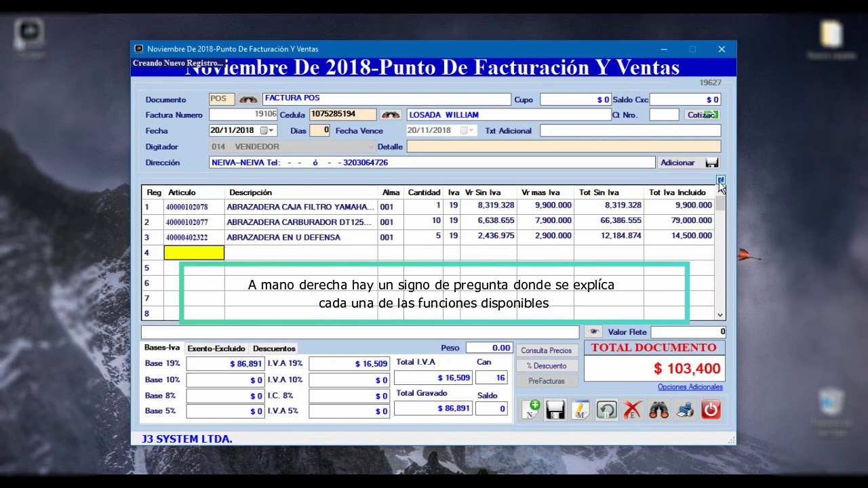Click the customer name LOSADA WILLIAM field
Image resolution: width=868 pixels, height=488 pixels.
(509, 115)
